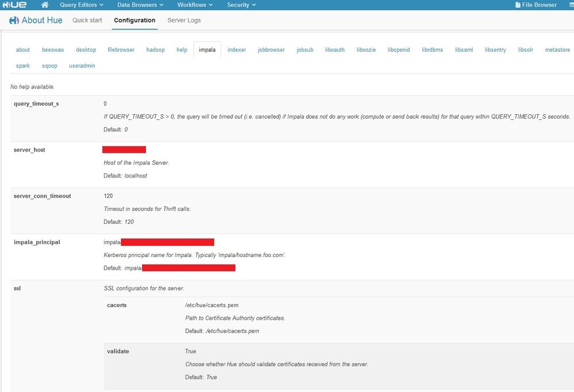574x392 pixels.
Task: Open the libsolr config section
Action: 526,50
